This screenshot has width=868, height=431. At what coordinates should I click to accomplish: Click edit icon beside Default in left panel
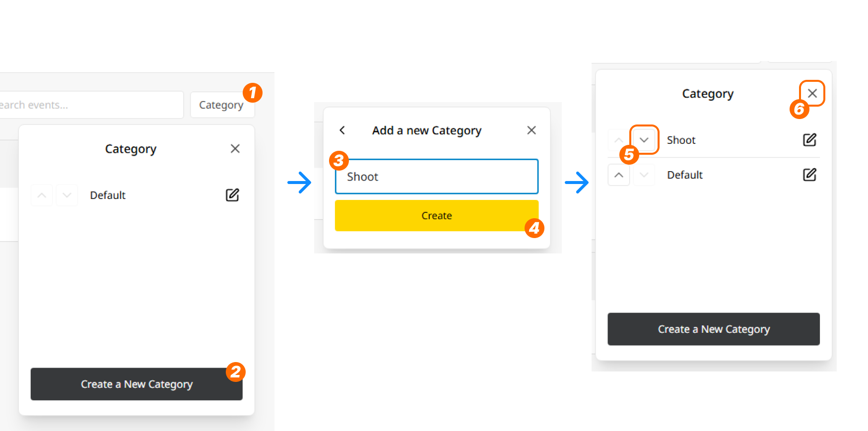232,195
